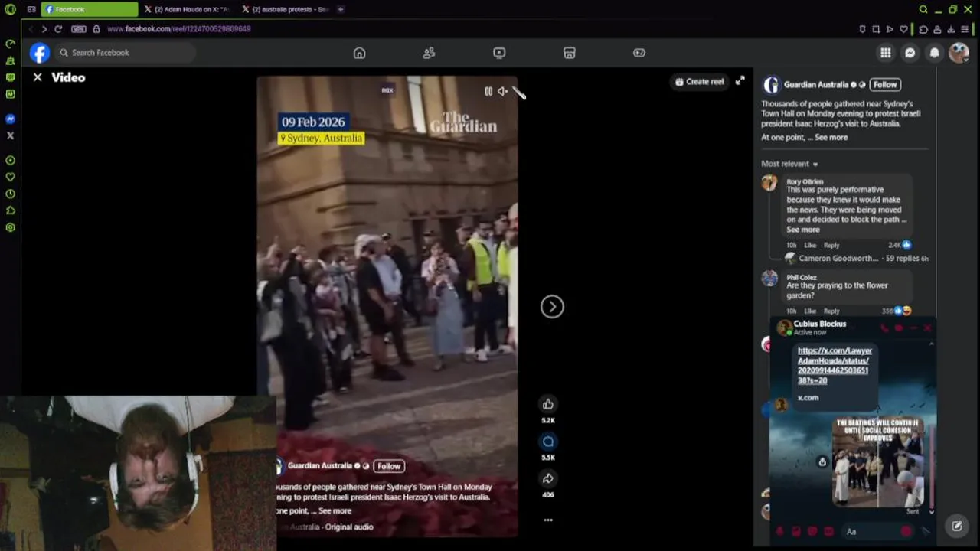Screen dimensions: 980x551
Task: Open the browser extensions cube icon
Action: point(923,29)
